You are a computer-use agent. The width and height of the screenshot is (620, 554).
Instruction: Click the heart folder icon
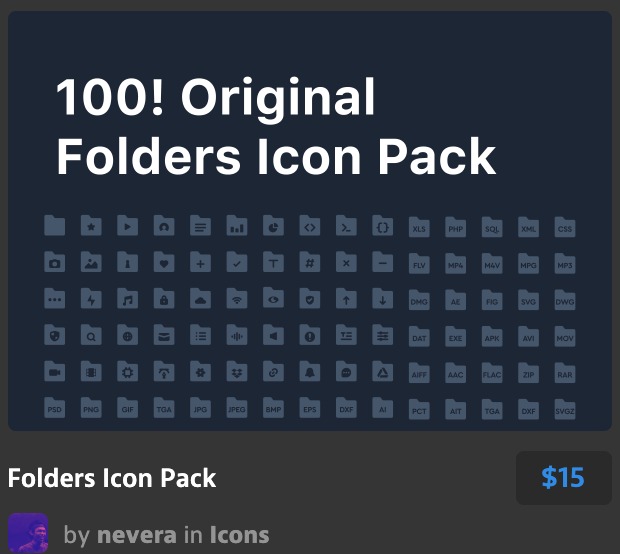click(x=164, y=262)
